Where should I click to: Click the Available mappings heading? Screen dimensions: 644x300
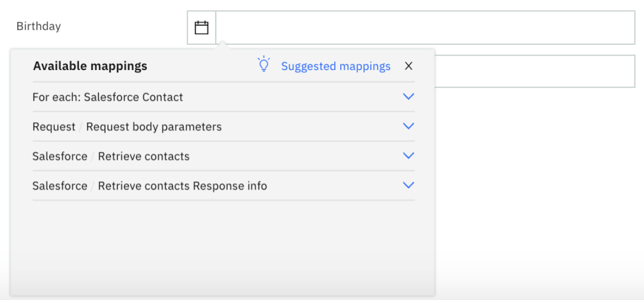[x=90, y=66]
